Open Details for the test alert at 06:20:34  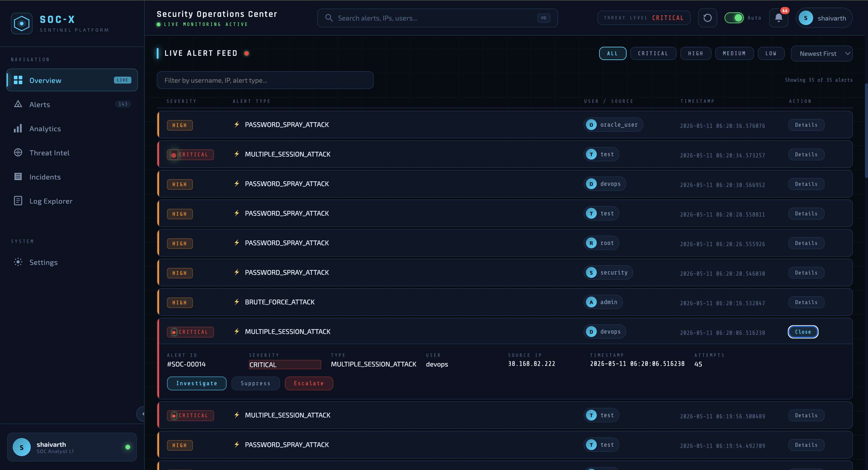(x=806, y=154)
